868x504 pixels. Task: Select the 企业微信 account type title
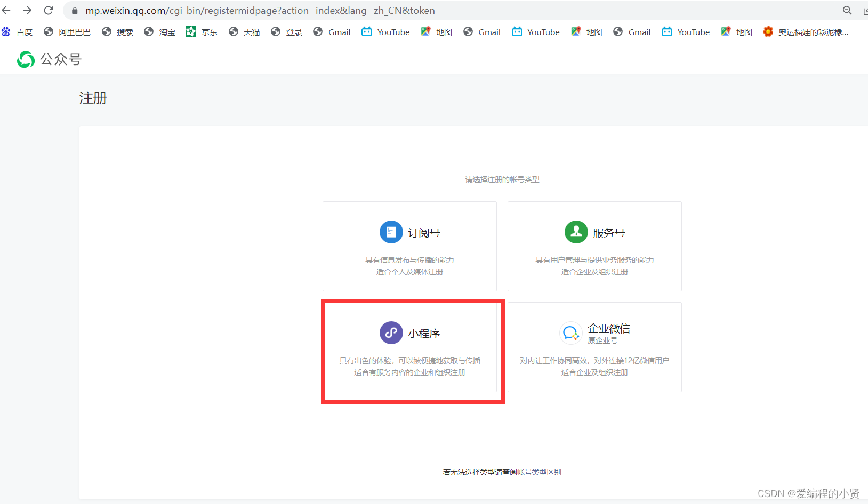click(609, 328)
